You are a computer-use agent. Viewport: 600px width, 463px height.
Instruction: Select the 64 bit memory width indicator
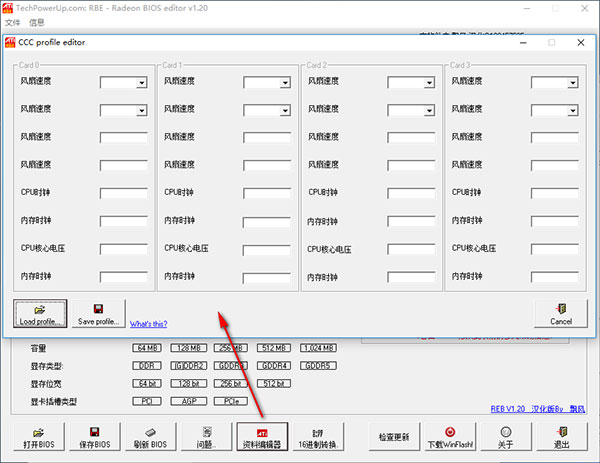tap(147, 383)
